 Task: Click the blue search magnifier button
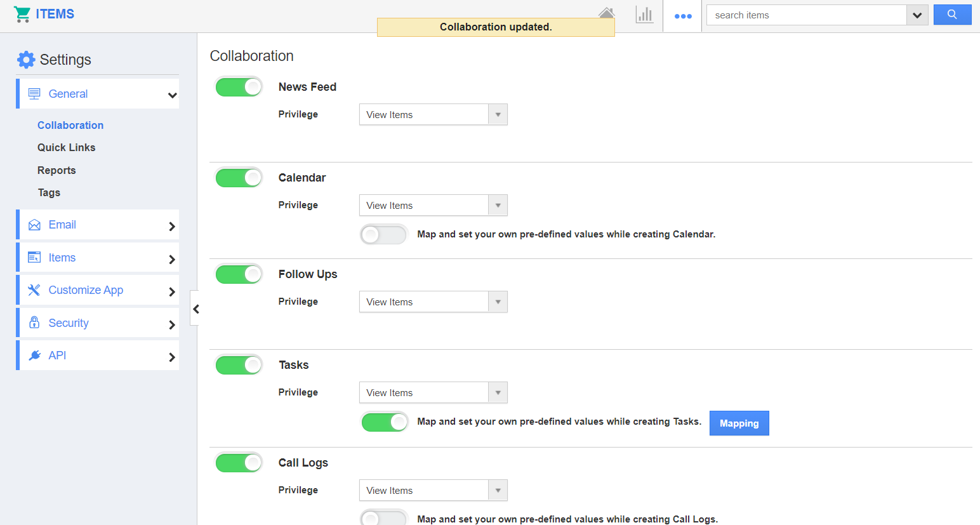point(952,15)
